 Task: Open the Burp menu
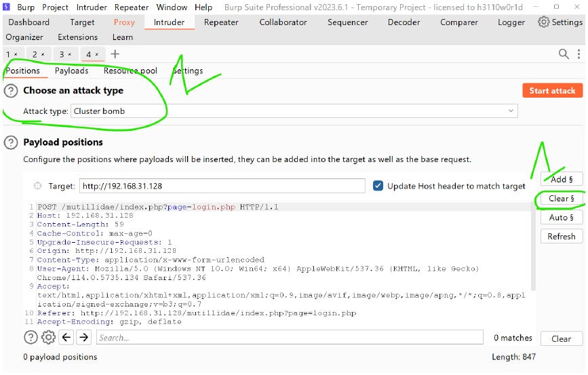(x=26, y=7)
